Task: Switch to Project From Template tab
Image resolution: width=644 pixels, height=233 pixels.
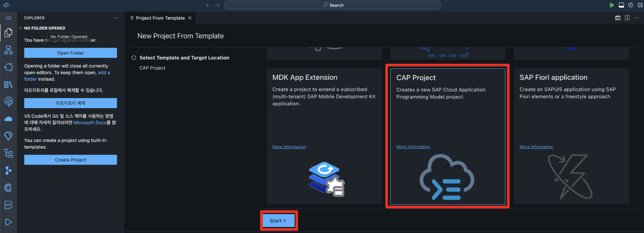Action: (x=160, y=18)
